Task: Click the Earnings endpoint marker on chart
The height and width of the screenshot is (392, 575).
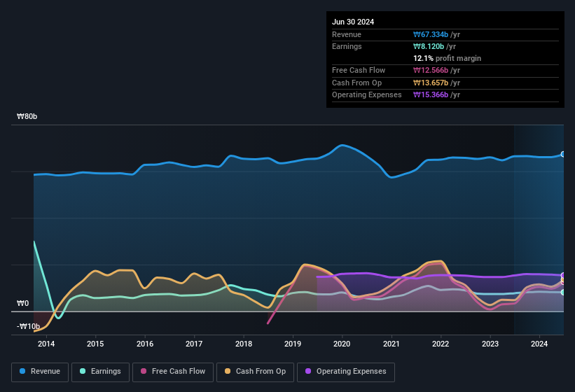Action: pyautogui.click(x=563, y=292)
